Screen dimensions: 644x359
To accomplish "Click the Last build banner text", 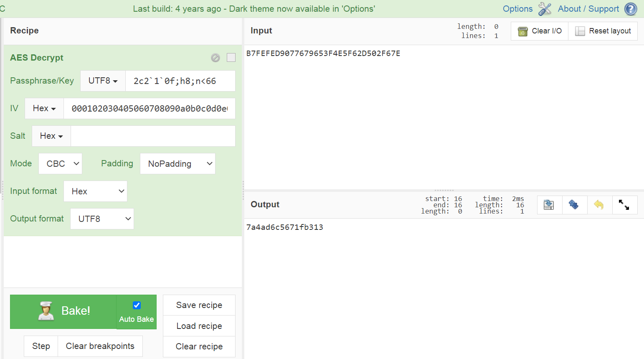I will click(x=254, y=9).
